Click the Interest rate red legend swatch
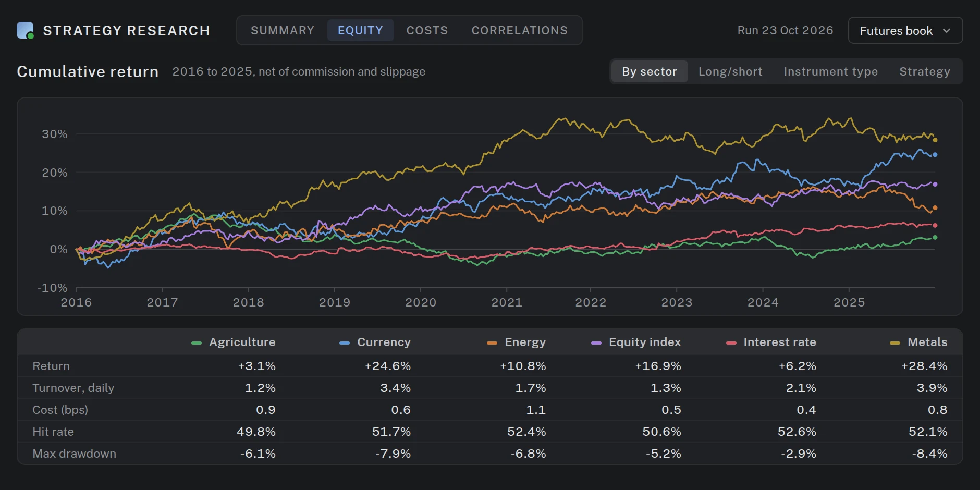 pyautogui.click(x=731, y=343)
